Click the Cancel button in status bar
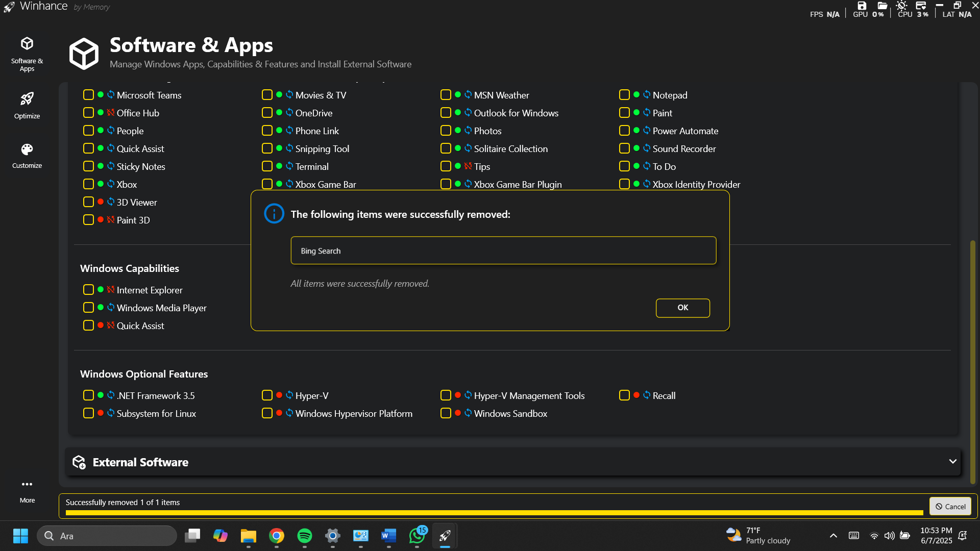This screenshot has width=980, height=551. pyautogui.click(x=950, y=507)
